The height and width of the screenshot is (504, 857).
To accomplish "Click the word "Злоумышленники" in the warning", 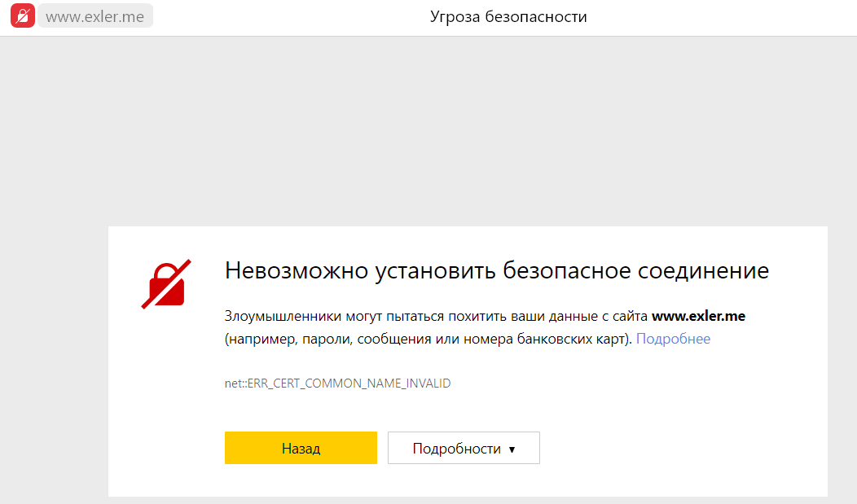I will point(275,317).
